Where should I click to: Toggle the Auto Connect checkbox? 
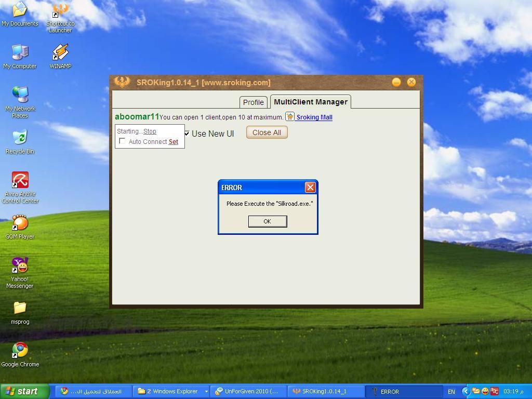(122, 141)
